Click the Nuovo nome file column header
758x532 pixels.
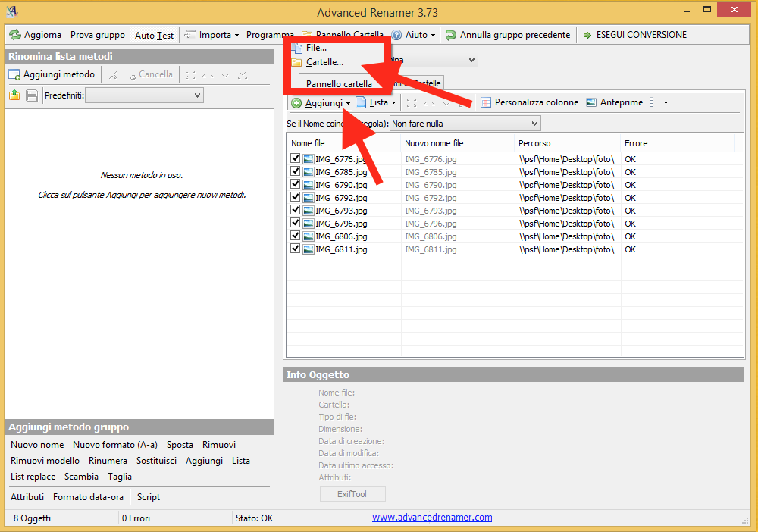pos(458,143)
